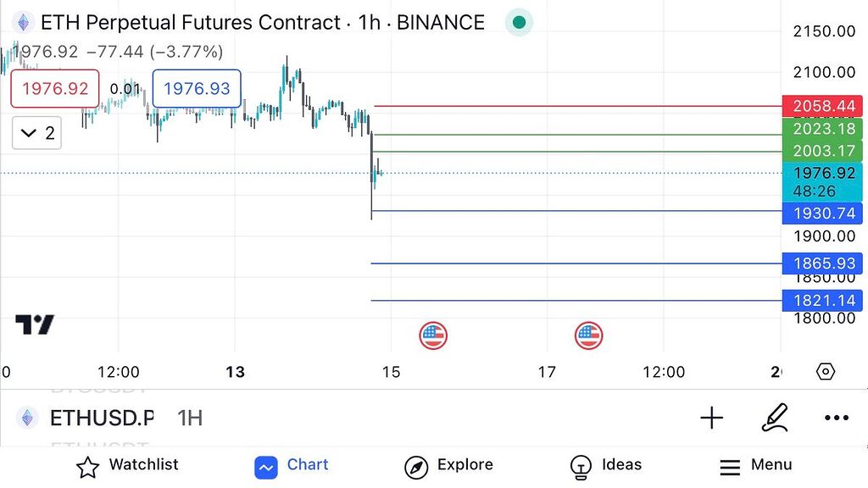The image size is (868, 488).
Task: Click the blue 1865.93 price level label
Action: tap(822, 263)
